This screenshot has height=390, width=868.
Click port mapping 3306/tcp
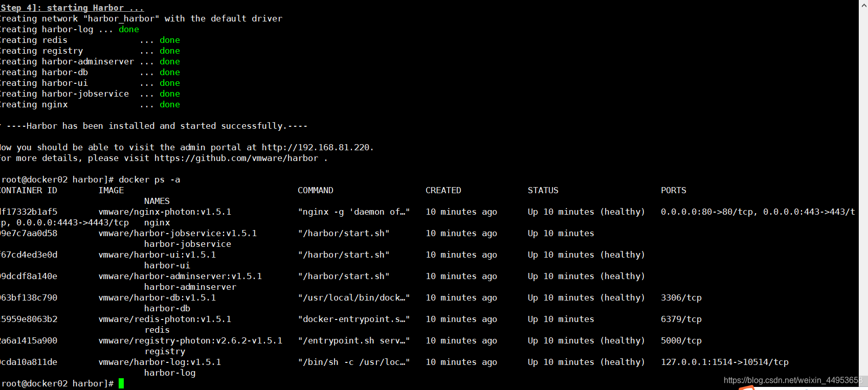pos(681,297)
